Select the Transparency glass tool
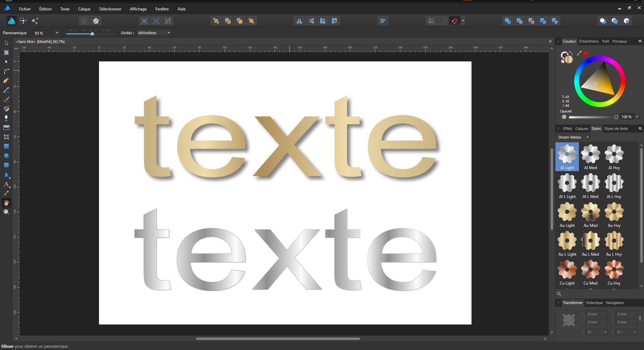This screenshot has height=350, width=644. pyautogui.click(x=6, y=118)
